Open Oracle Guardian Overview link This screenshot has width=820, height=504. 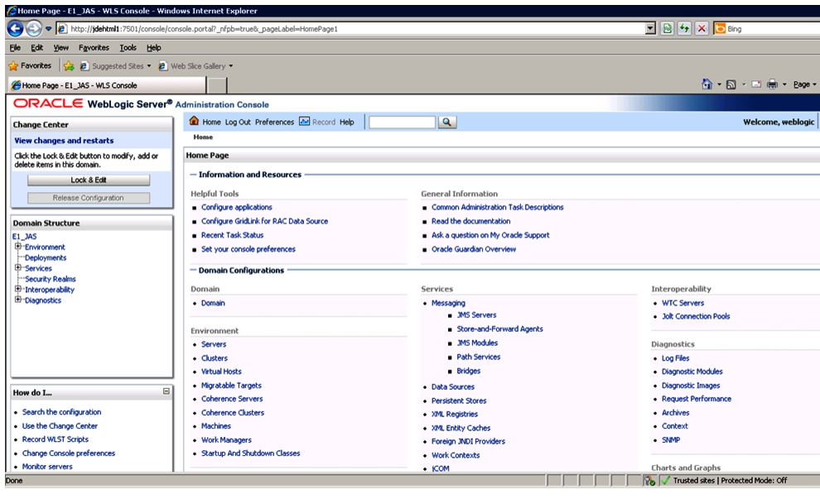[x=474, y=250]
